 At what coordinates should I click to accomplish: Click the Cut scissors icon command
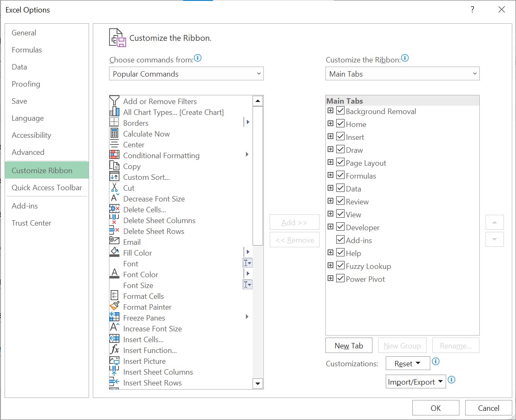click(x=114, y=188)
